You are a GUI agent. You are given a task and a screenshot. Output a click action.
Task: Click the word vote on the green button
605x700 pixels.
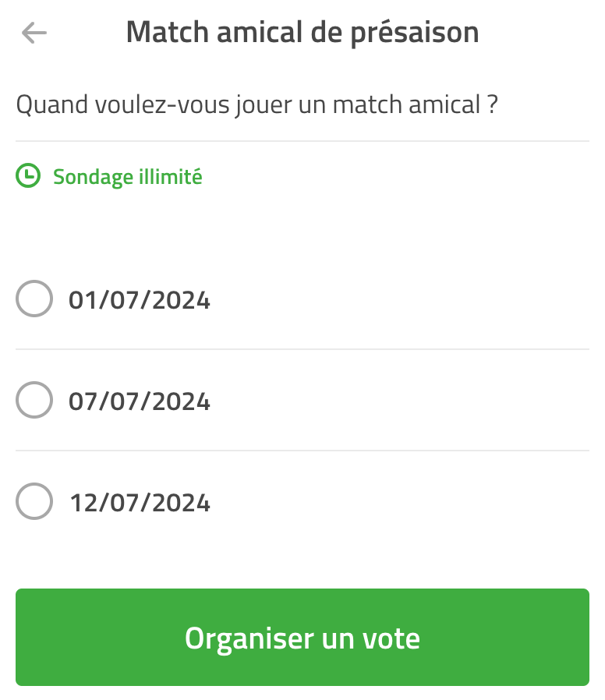click(x=391, y=638)
